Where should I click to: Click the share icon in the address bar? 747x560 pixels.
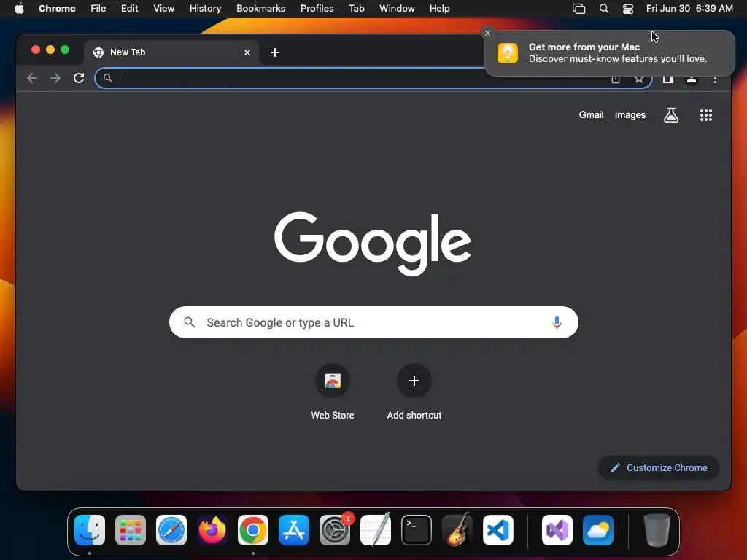(616, 80)
